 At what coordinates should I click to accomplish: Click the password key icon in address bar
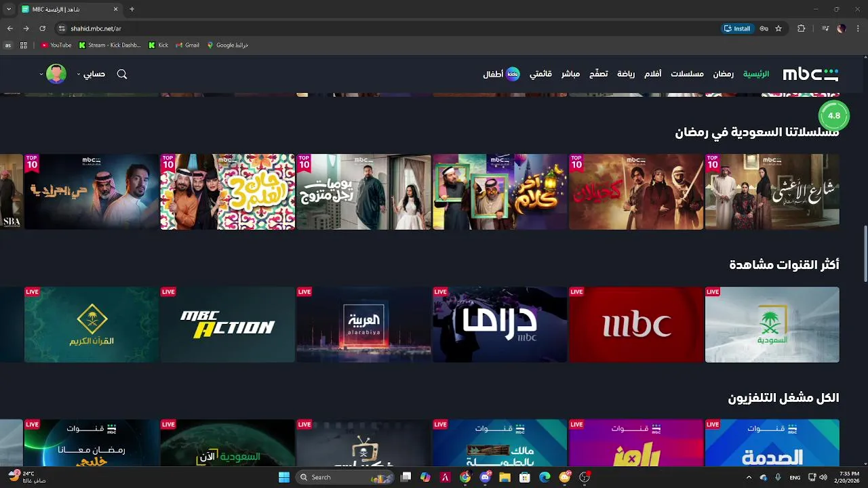point(764,28)
